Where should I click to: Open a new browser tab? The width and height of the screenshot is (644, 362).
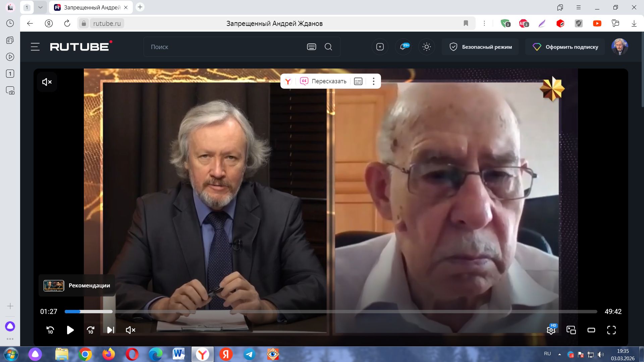[140, 7]
